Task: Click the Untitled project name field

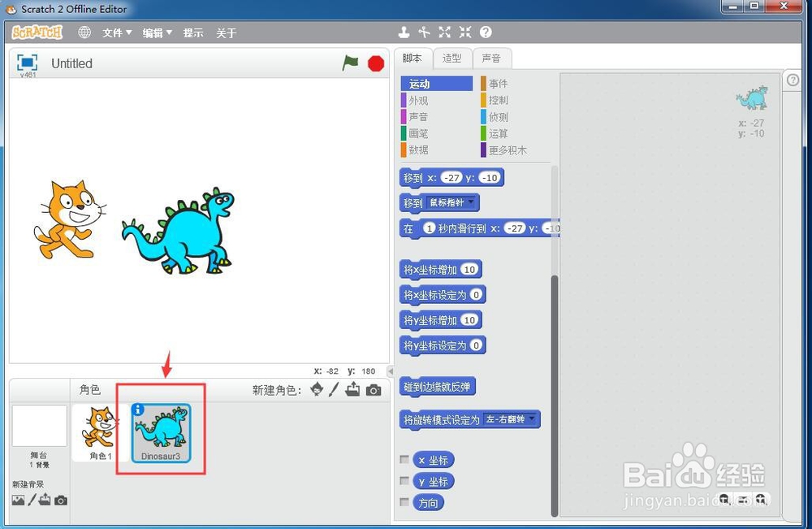Action: pos(72,63)
